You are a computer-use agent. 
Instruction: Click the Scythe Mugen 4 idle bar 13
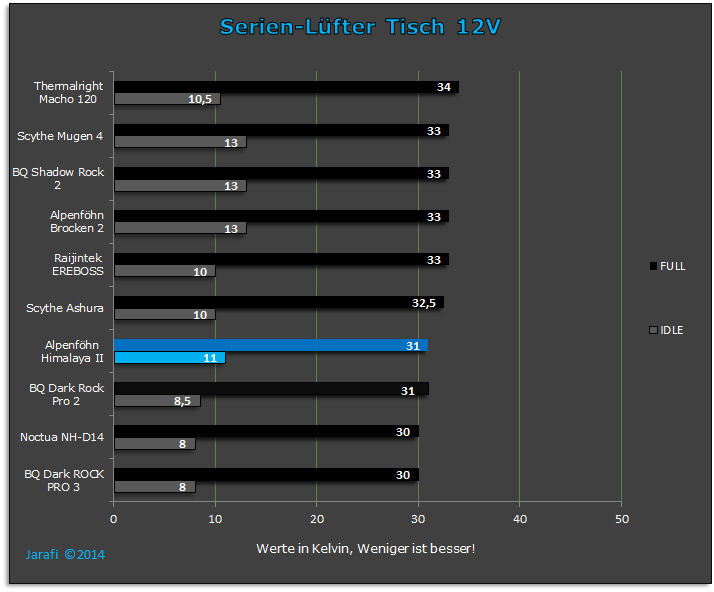(x=180, y=142)
